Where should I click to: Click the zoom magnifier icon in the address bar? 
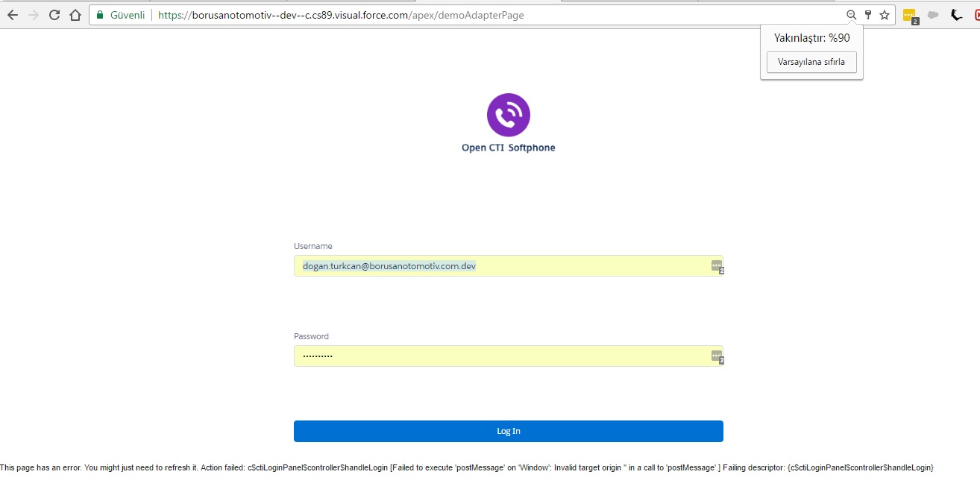[x=851, y=14]
